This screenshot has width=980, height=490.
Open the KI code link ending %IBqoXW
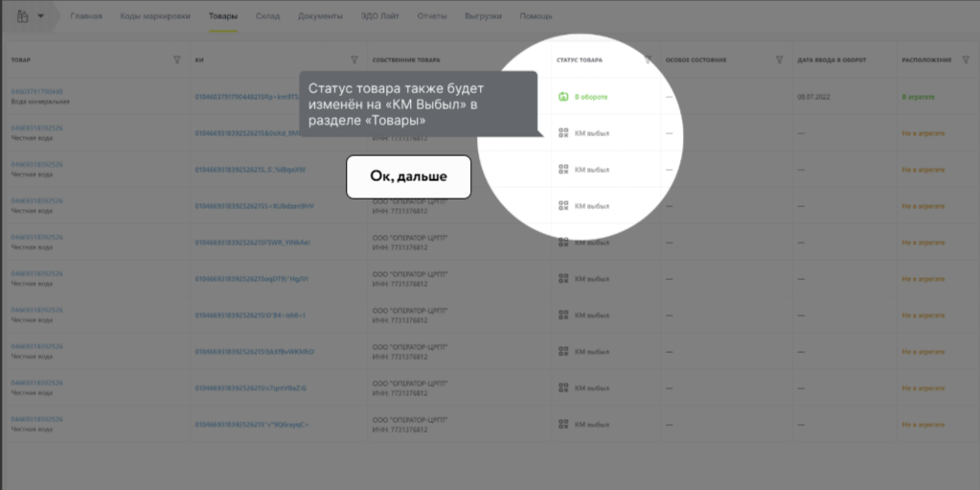pos(251,170)
